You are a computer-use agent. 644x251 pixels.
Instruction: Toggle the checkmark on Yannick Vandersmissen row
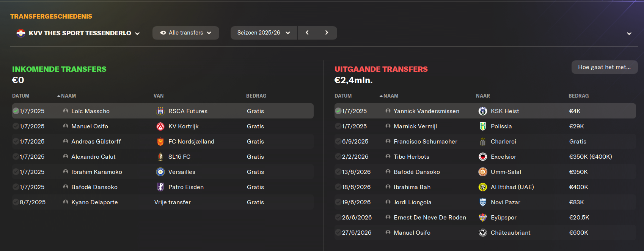click(338, 111)
